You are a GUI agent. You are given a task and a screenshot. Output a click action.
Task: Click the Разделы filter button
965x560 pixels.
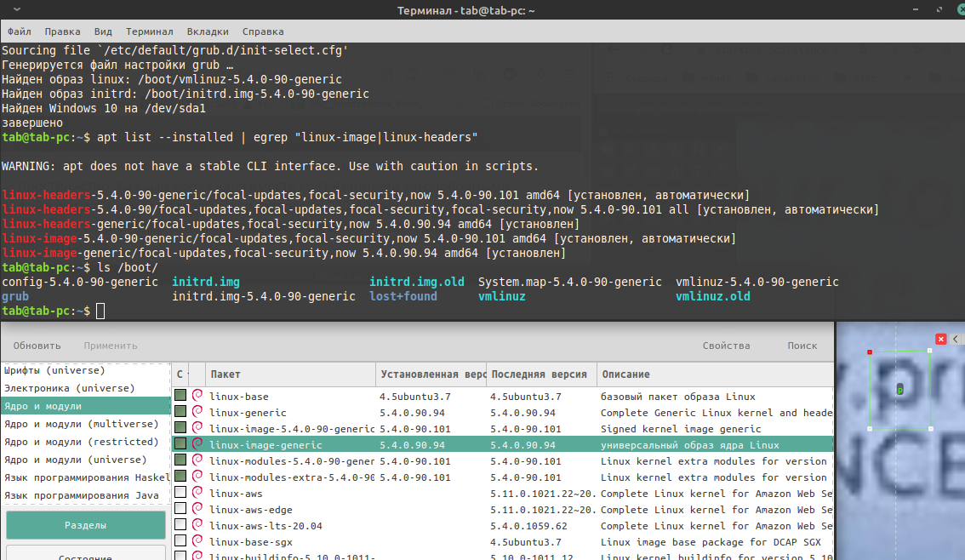pyautogui.click(x=86, y=525)
